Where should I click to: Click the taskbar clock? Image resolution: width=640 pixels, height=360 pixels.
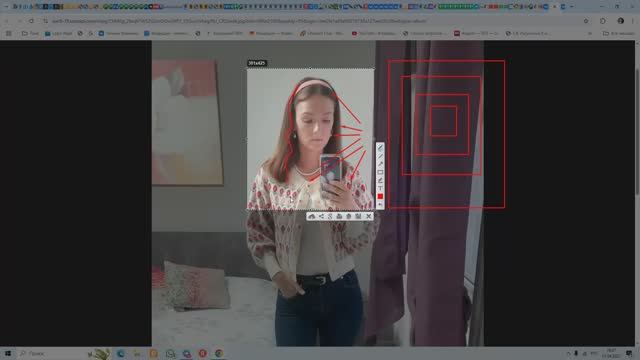[x=611, y=353]
